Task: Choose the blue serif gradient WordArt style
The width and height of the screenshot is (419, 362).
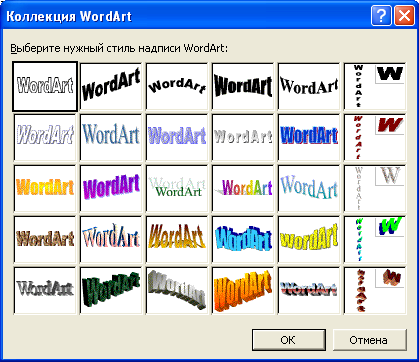Action: click(x=111, y=137)
